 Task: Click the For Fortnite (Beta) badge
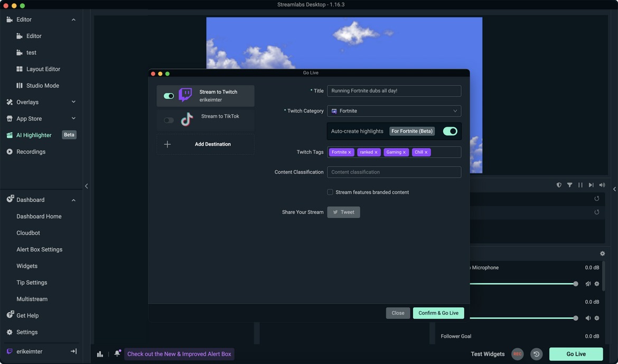point(412,131)
